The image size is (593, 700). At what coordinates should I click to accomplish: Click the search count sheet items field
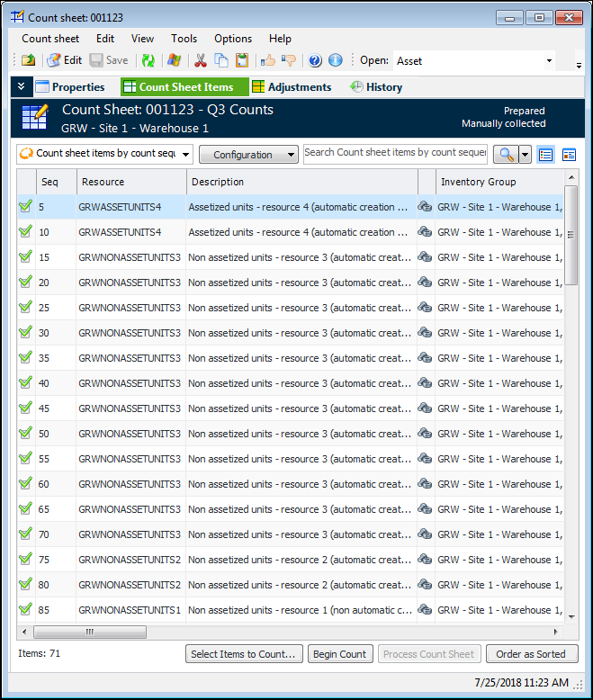pyautogui.click(x=395, y=153)
